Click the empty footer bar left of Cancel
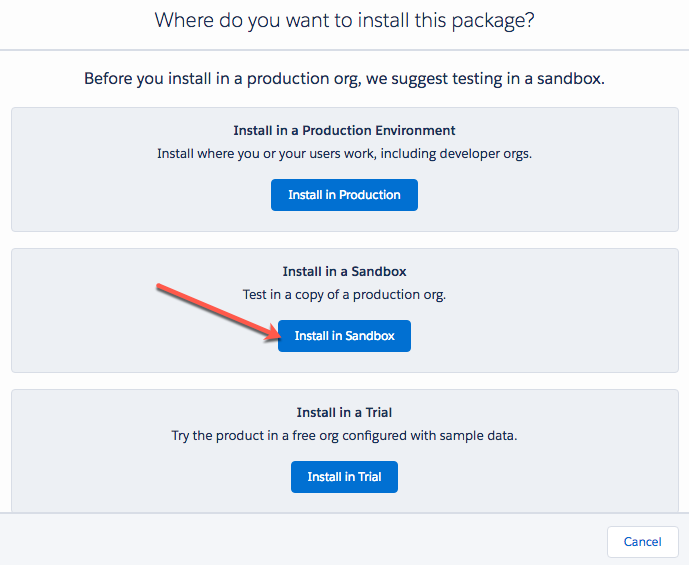This screenshot has width=689, height=565. point(300,541)
